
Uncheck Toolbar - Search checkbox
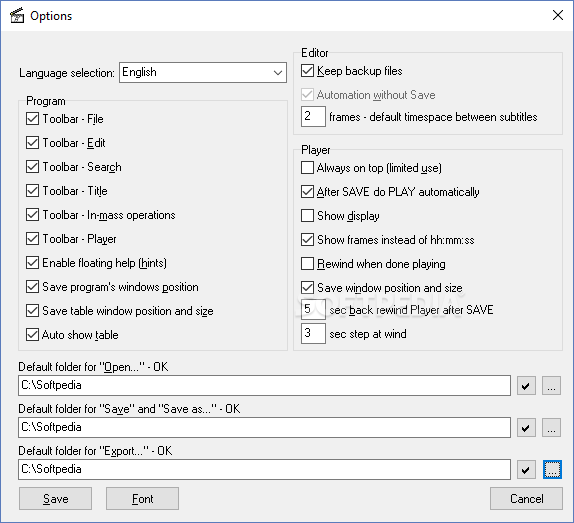(x=32, y=167)
